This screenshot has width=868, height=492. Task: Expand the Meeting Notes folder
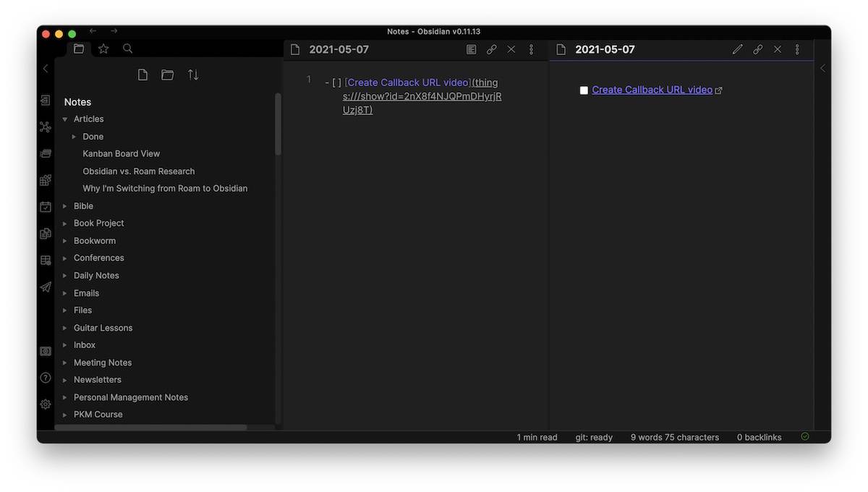[x=65, y=362]
